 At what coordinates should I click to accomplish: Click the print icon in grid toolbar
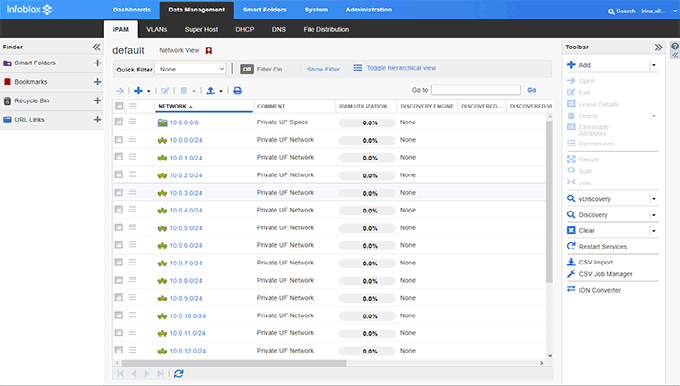[x=237, y=91]
